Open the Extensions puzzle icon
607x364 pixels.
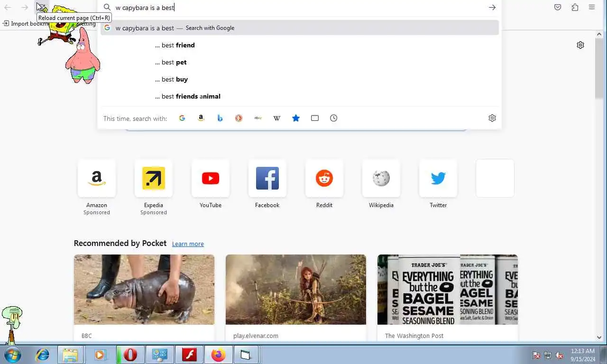575,7
